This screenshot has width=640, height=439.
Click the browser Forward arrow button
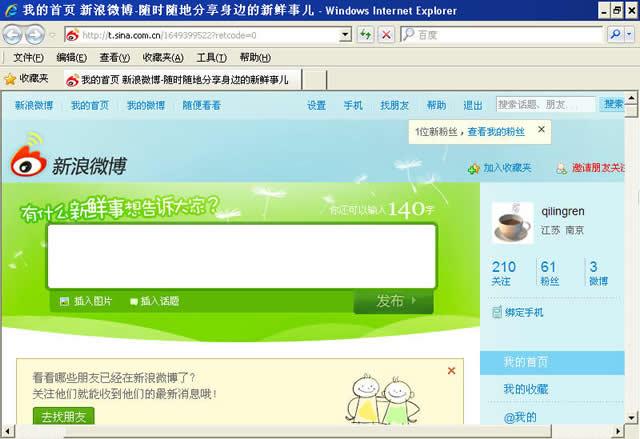click(35, 35)
